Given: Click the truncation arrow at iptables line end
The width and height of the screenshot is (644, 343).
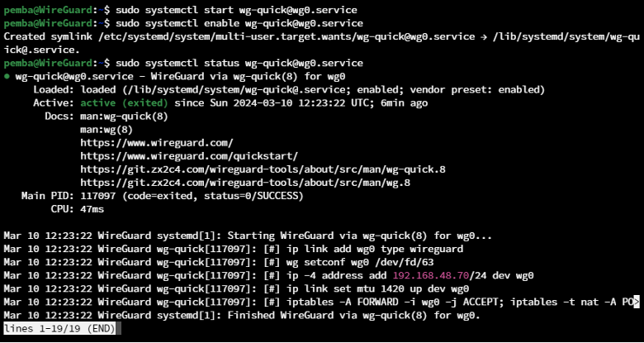Looking at the screenshot, I should pyautogui.click(x=637, y=303).
